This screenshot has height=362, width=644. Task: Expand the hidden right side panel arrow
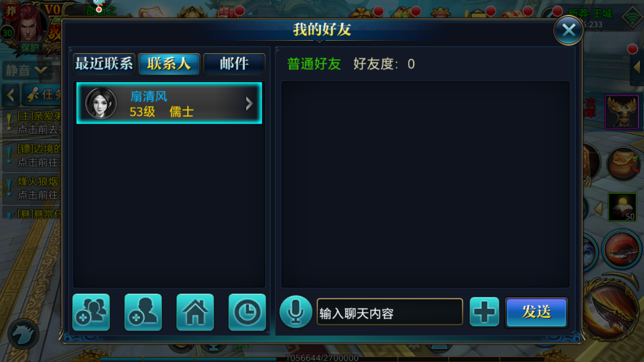coord(637,67)
